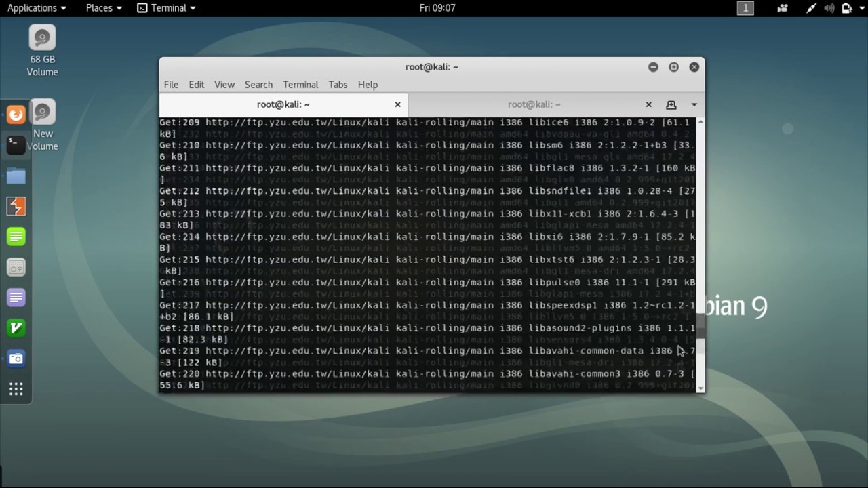Viewport: 868px width, 488px height.
Task: Show all applications grid
Action: [x=16, y=389]
